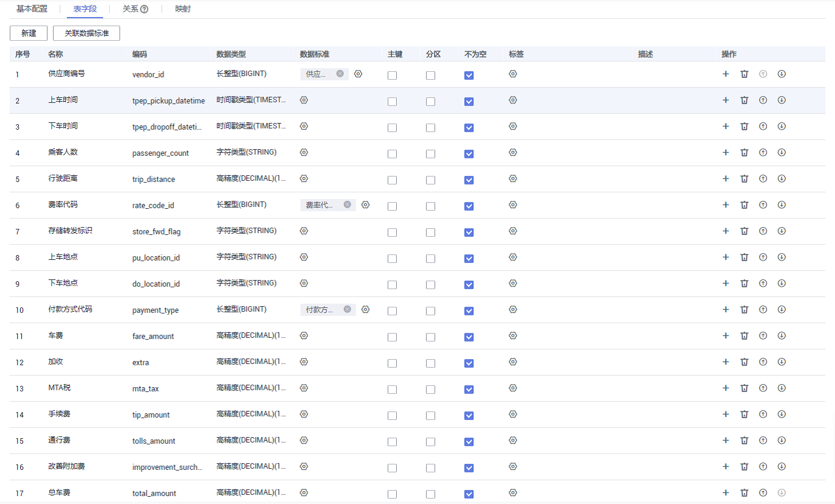Move 存储转发标识 row down
835x504 pixels.
(782, 231)
